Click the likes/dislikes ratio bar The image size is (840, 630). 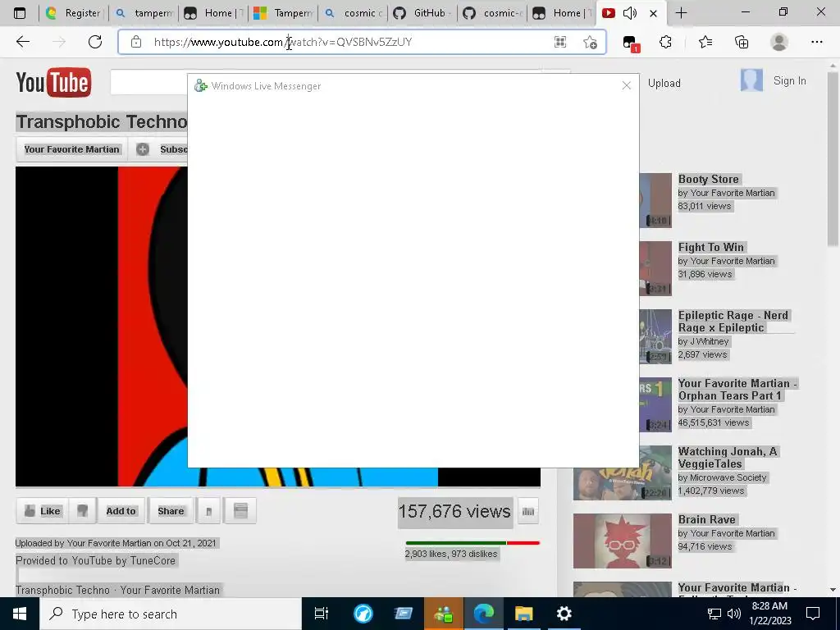pos(472,543)
